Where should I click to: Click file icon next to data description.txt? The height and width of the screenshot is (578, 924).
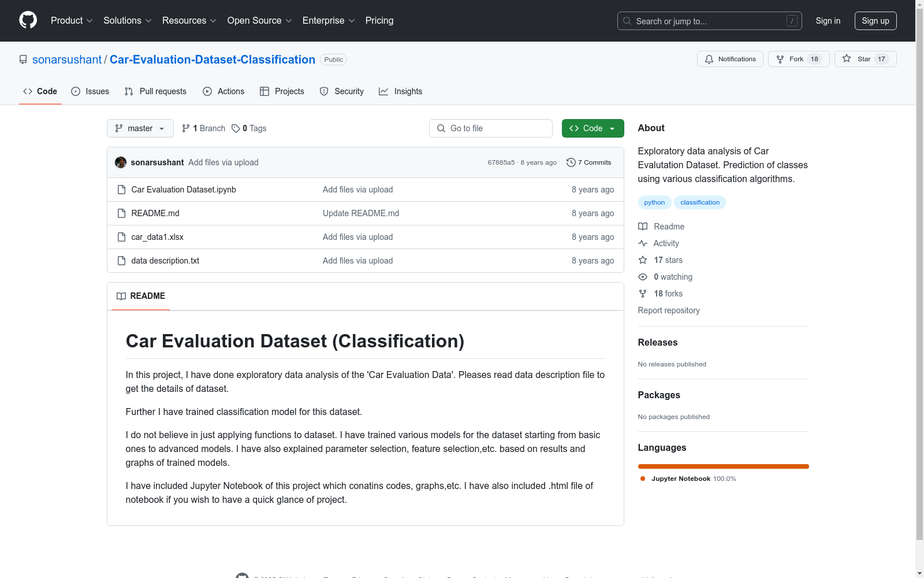(121, 261)
